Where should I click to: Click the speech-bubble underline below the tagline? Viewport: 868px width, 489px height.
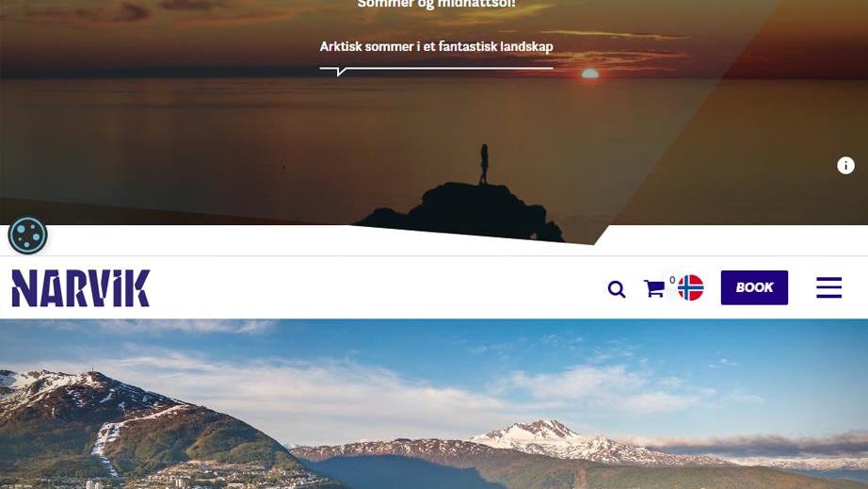(436, 71)
